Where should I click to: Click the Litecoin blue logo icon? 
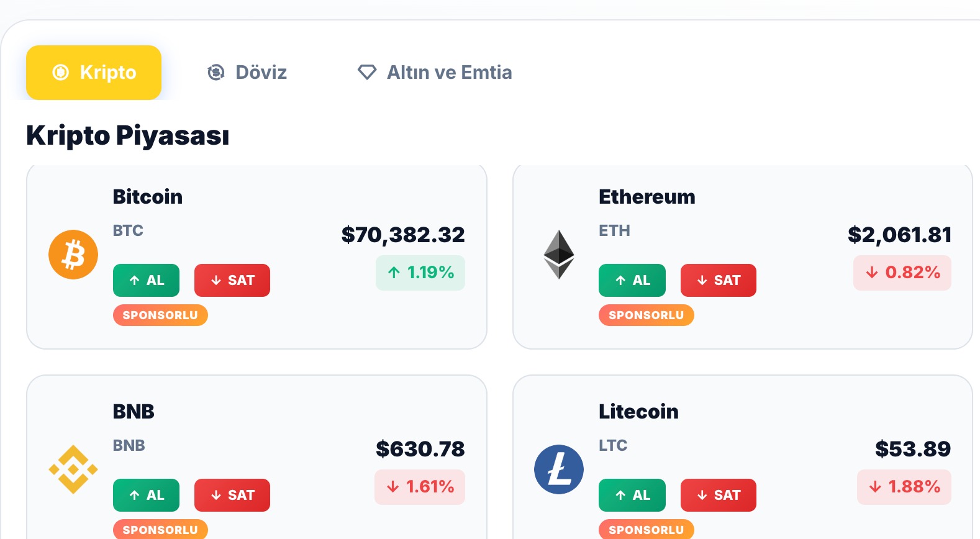click(x=559, y=469)
